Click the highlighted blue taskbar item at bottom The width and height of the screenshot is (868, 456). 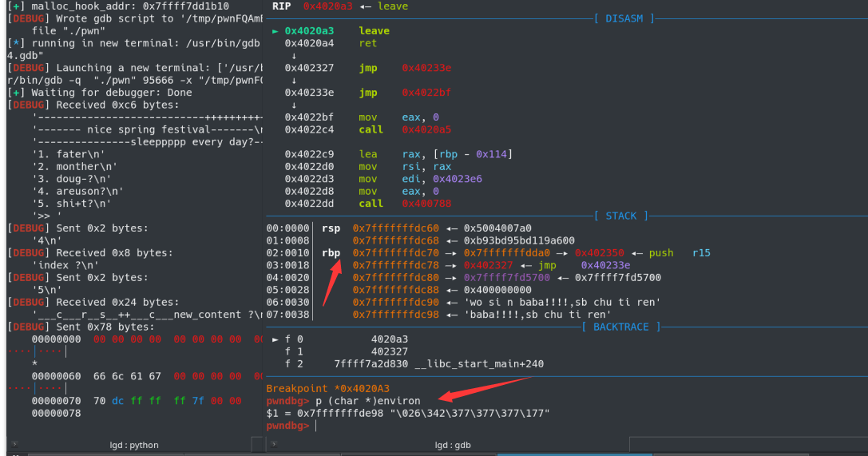point(574,454)
